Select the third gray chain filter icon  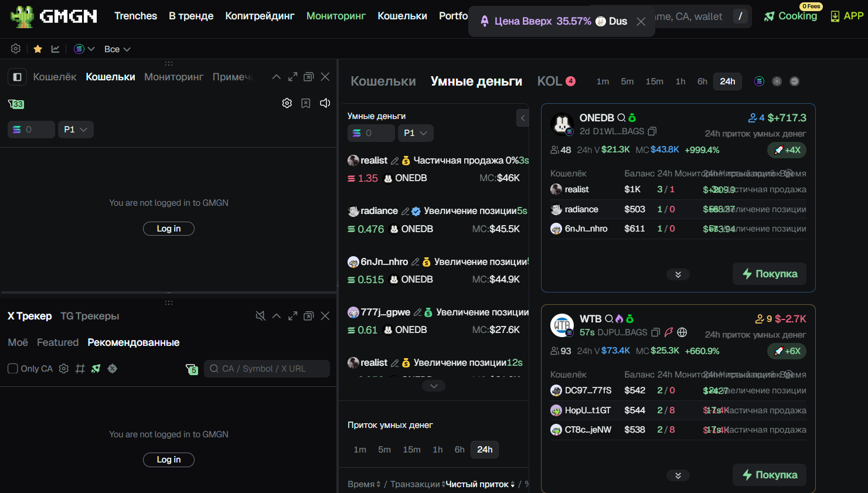(795, 81)
